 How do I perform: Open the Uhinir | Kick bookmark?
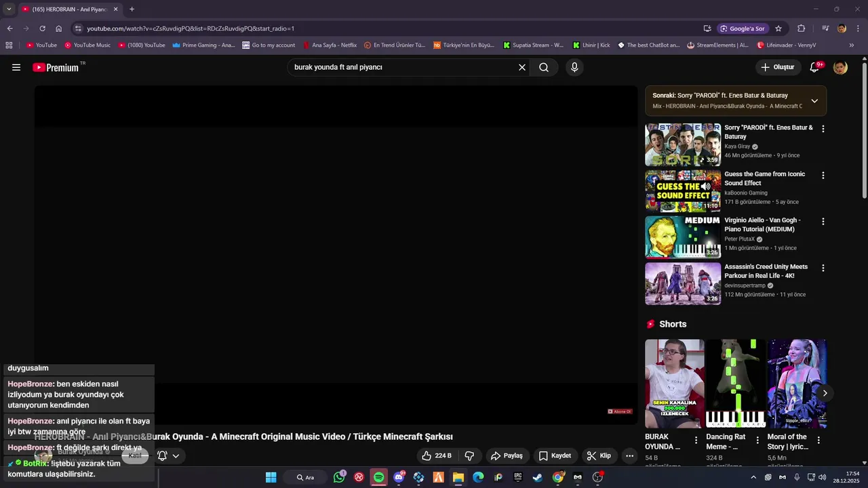tap(591, 45)
